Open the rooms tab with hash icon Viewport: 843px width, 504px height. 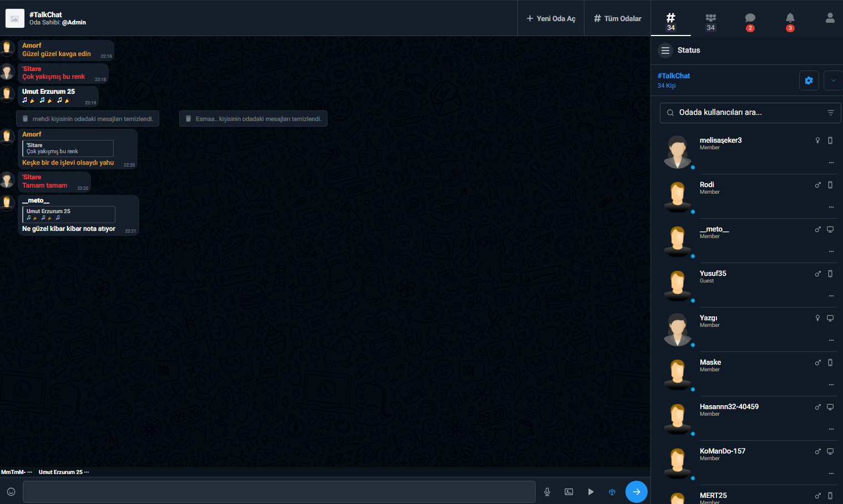pos(670,18)
